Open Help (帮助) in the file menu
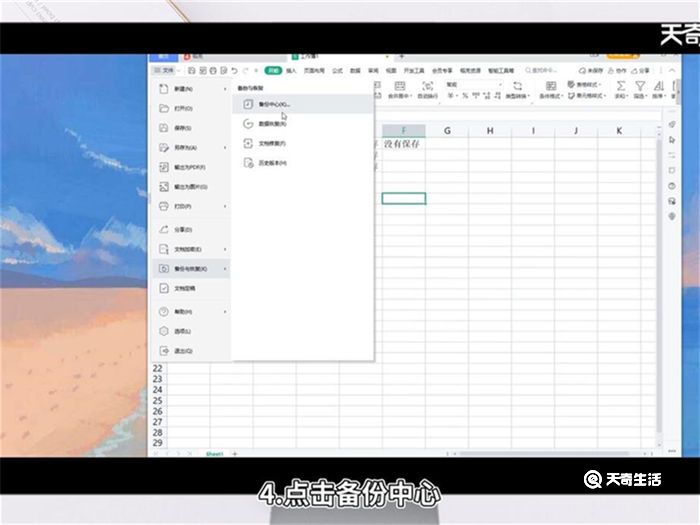 [x=192, y=312]
